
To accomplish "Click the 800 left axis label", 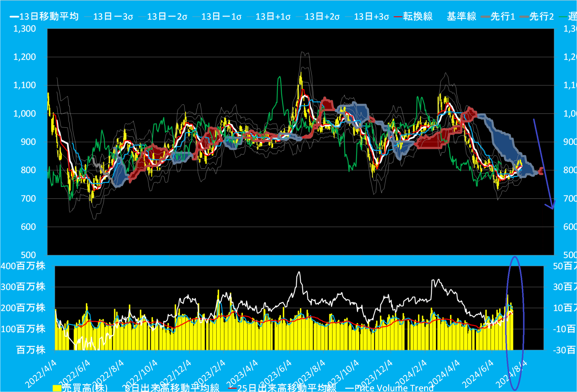I will coord(28,170).
